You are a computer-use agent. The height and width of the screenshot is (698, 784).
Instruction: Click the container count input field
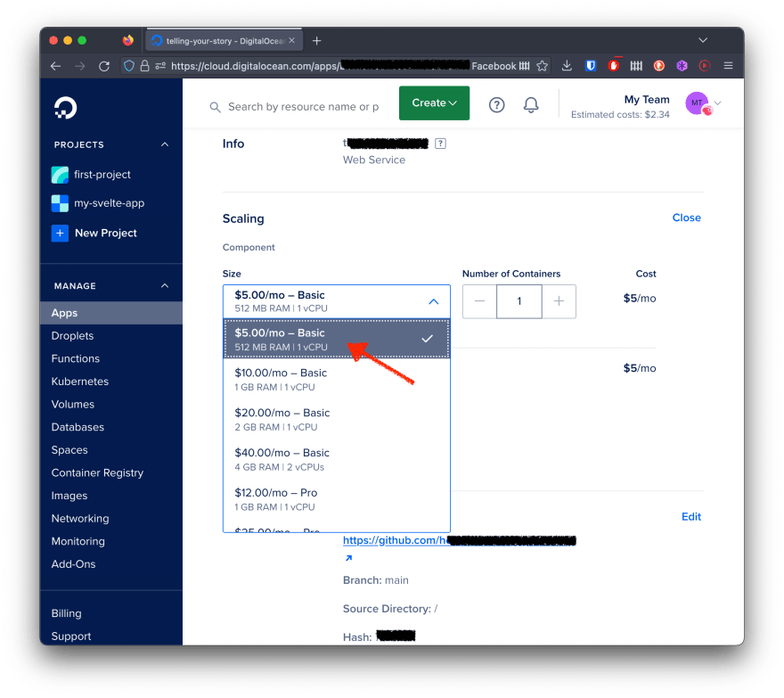(x=519, y=301)
